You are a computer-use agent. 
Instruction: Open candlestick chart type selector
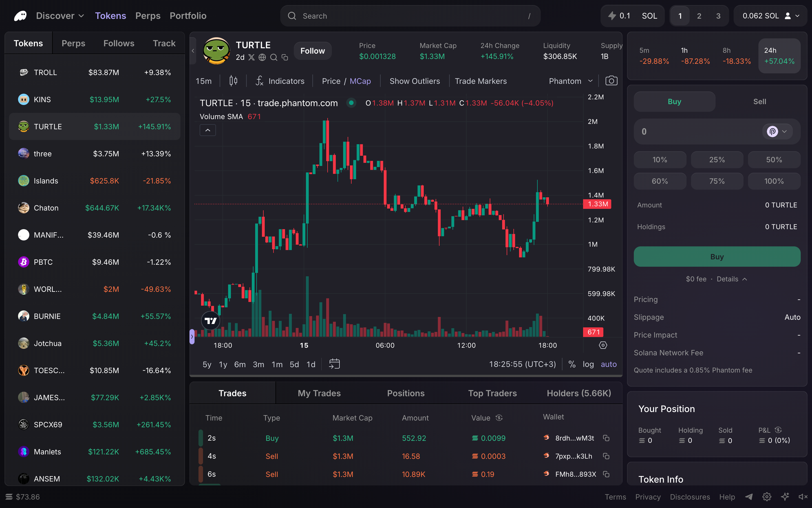coord(233,81)
